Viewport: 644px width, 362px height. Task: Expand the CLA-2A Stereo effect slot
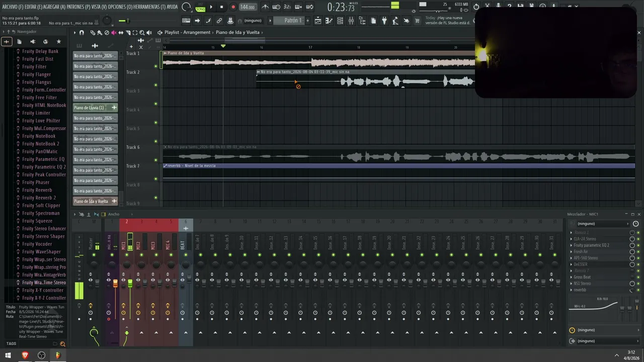click(x=571, y=239)
